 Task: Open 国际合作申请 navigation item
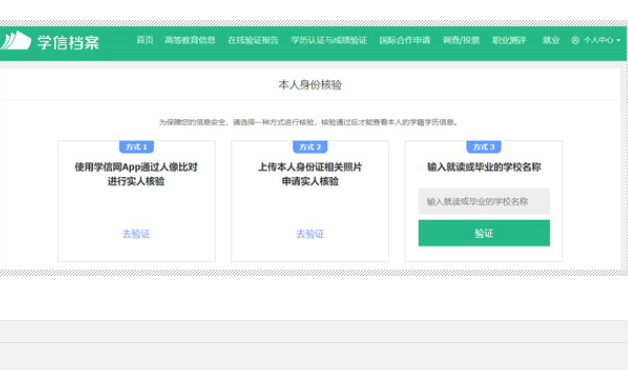tap(405, 40)
